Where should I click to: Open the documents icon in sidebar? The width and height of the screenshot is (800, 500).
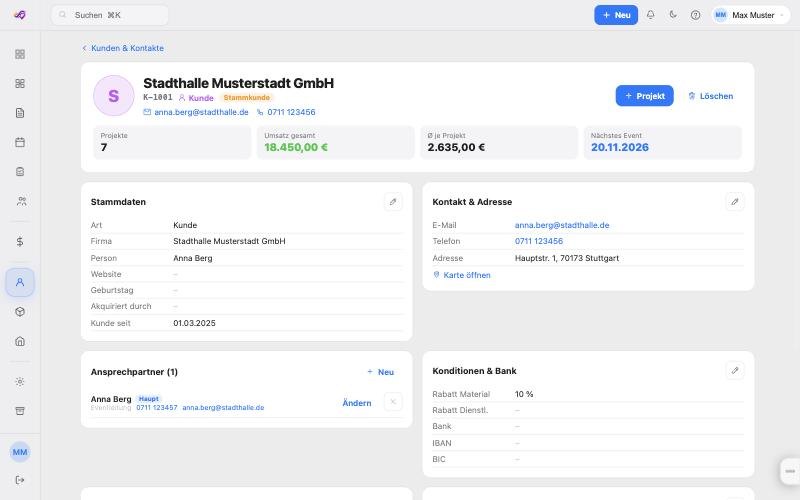(x=20, y=113)
